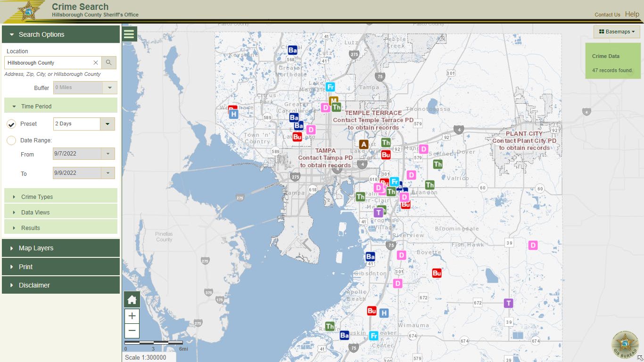The height and width of the screenshot is (362, 644).
Task: Collapse the Time Period section
Action: 61,106
